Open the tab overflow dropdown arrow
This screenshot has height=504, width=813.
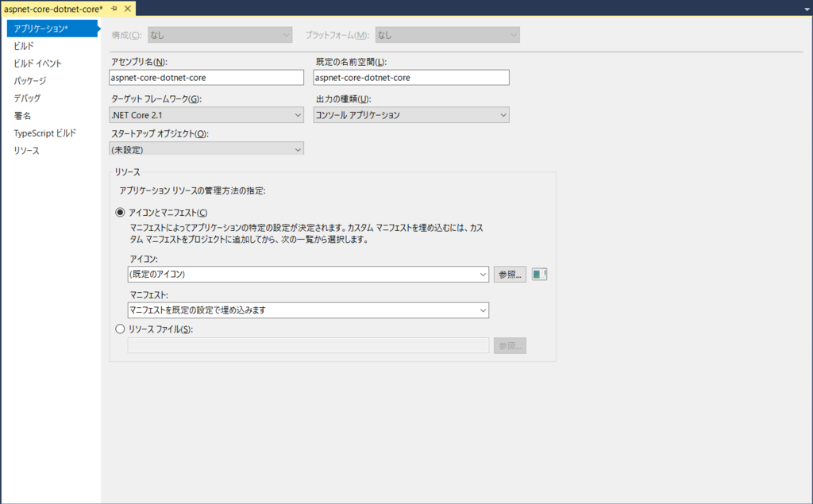[807, 10]
